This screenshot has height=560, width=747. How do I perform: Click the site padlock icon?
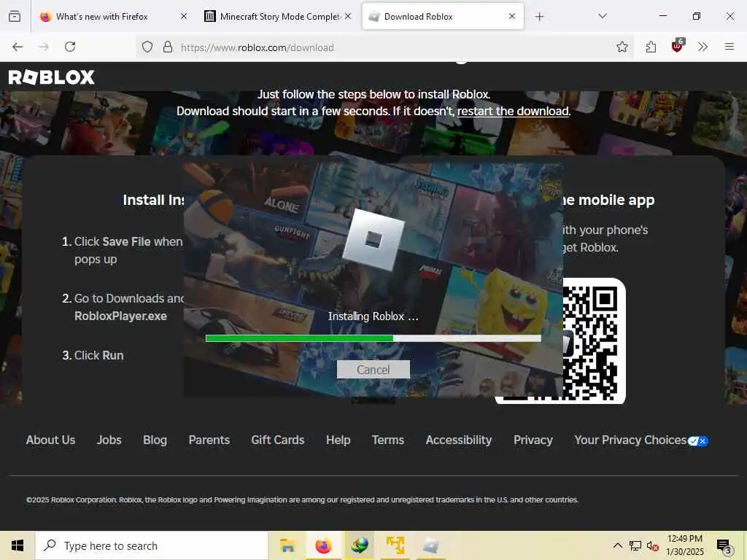coord(168,47)
